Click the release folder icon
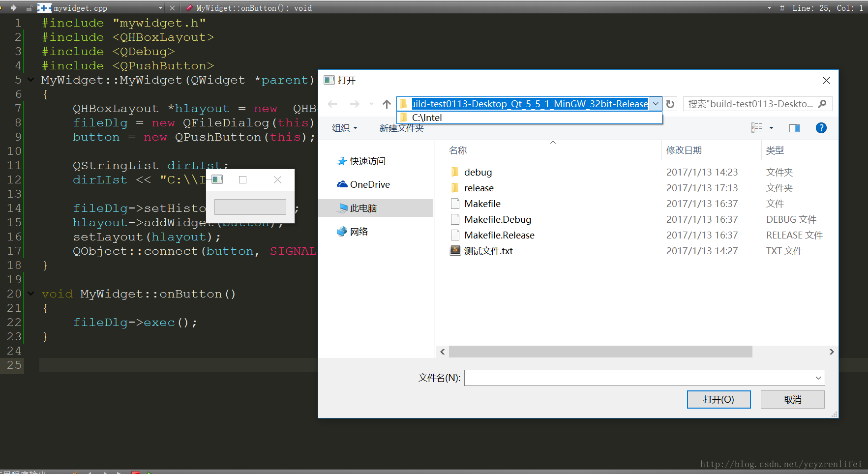This screenshot has height=474, width=868. pos(455,188)
